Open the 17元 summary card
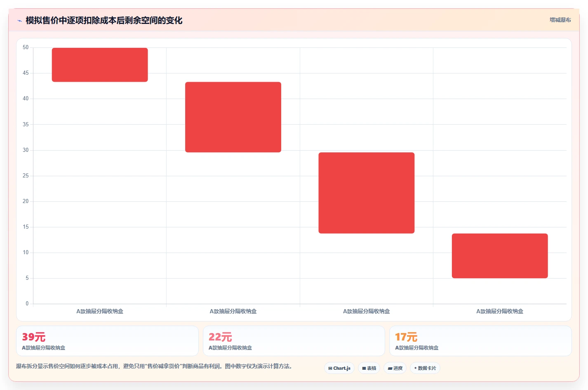588x390 pixels. pos(480,341)
